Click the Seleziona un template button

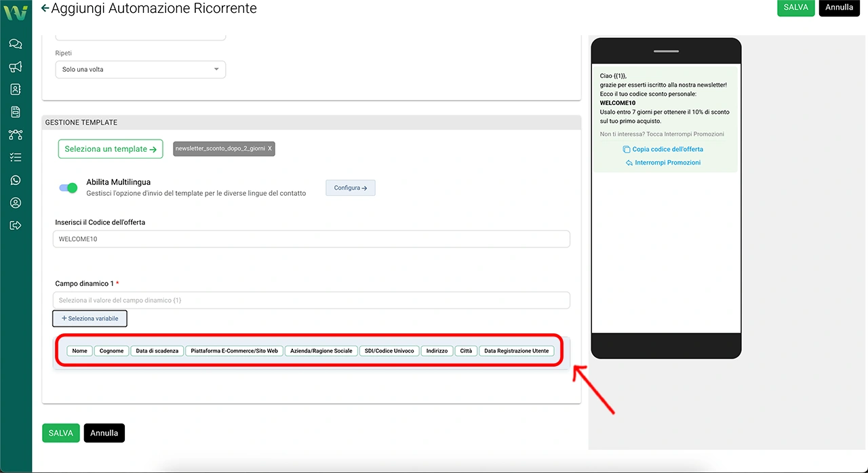[111, 149]
